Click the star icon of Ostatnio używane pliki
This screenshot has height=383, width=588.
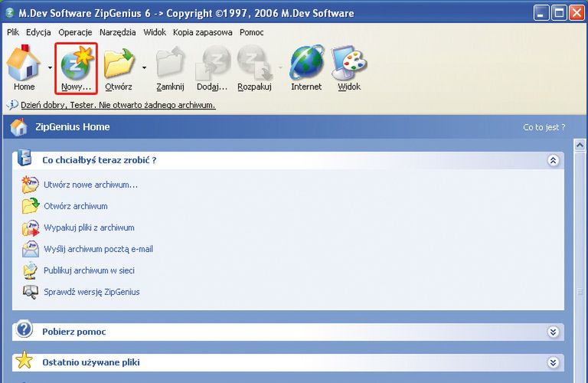tap(24, 360)
